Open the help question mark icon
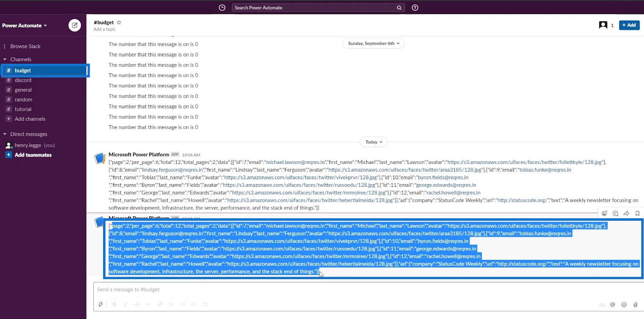The height and width of the screenshot is (319, 644). [x=415, y=8]
